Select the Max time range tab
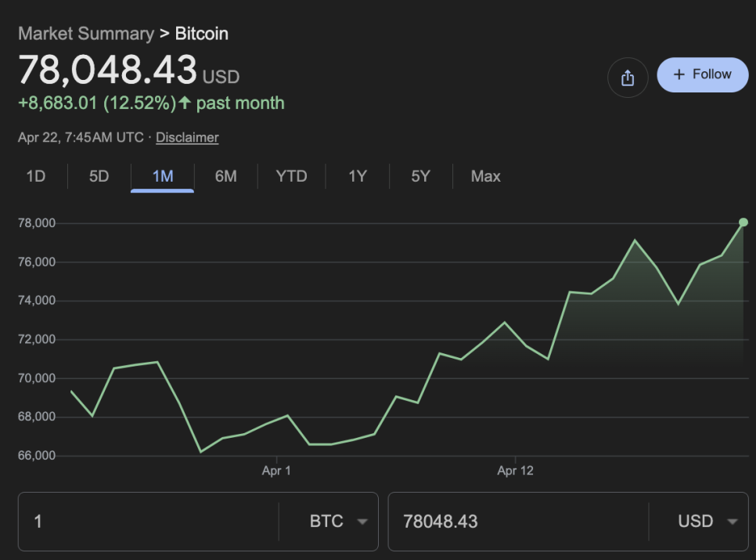The width and height of the screenshot is (756, 560). point(485,176)
